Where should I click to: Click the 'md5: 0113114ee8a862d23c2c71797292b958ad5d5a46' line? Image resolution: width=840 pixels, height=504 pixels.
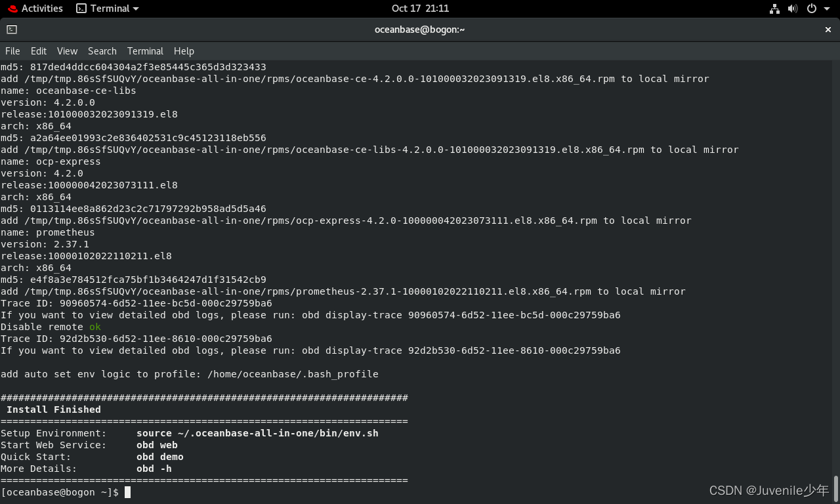(133, 209)
